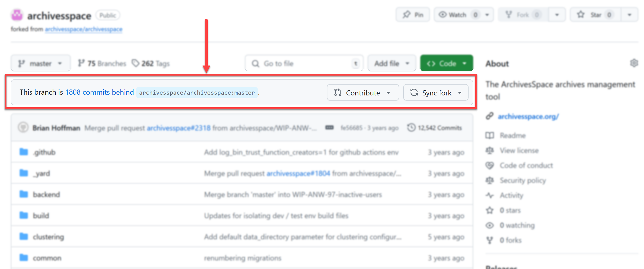Pin the archivesspace repository

click(x=413, y=15)
